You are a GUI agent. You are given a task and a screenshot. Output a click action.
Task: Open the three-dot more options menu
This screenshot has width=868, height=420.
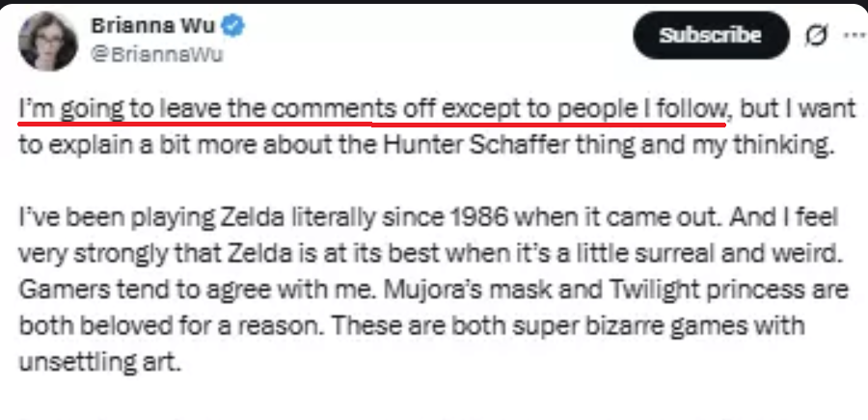coord(856,35)
